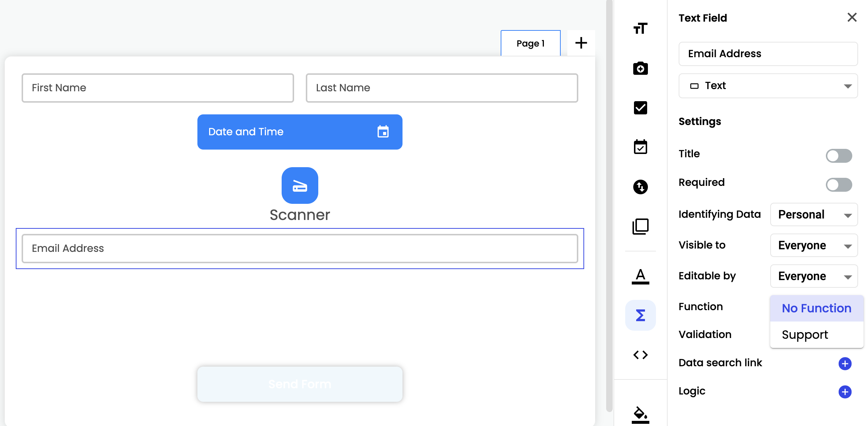Toggle the Required switch
This screenshot has height=426, width=868.
839,184
